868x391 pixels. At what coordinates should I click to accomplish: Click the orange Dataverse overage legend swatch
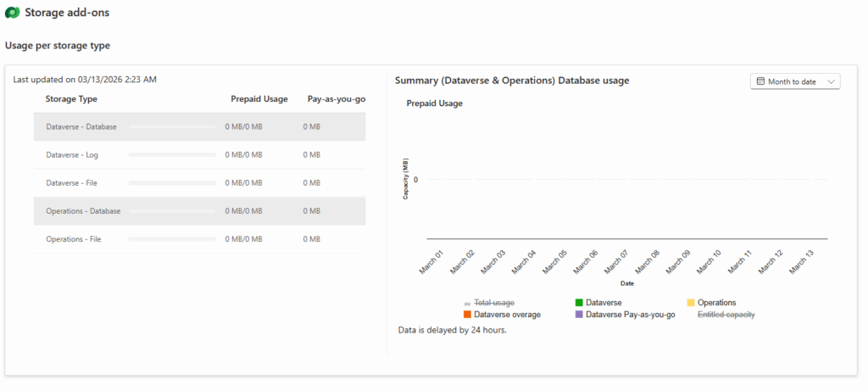467,315
